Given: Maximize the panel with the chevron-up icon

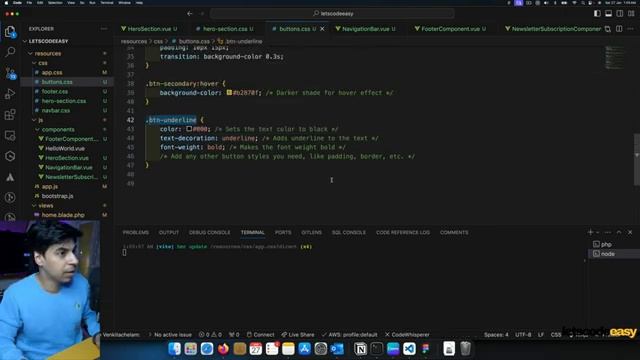Looking at the screenshot, I should click(619, 232).
